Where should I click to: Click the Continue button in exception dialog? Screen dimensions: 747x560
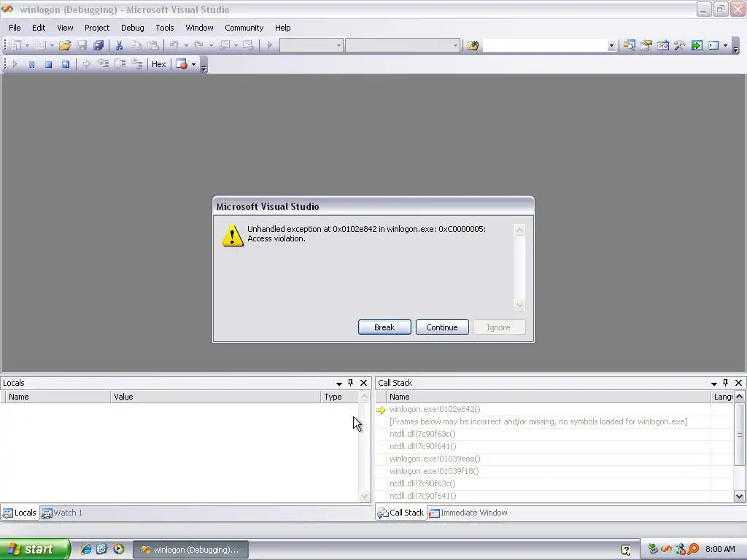tap(442, 327)
